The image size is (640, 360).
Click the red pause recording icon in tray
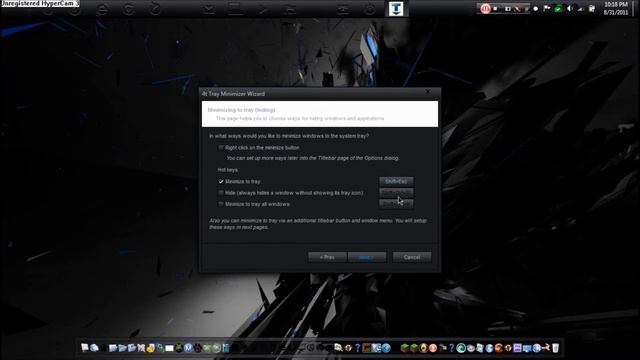click(x=485, y=9)
